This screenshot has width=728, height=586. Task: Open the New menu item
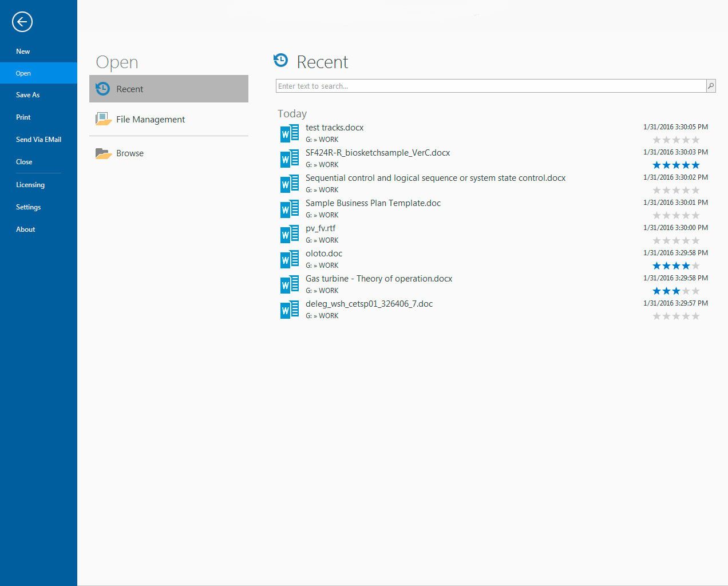tap(23, 52)
